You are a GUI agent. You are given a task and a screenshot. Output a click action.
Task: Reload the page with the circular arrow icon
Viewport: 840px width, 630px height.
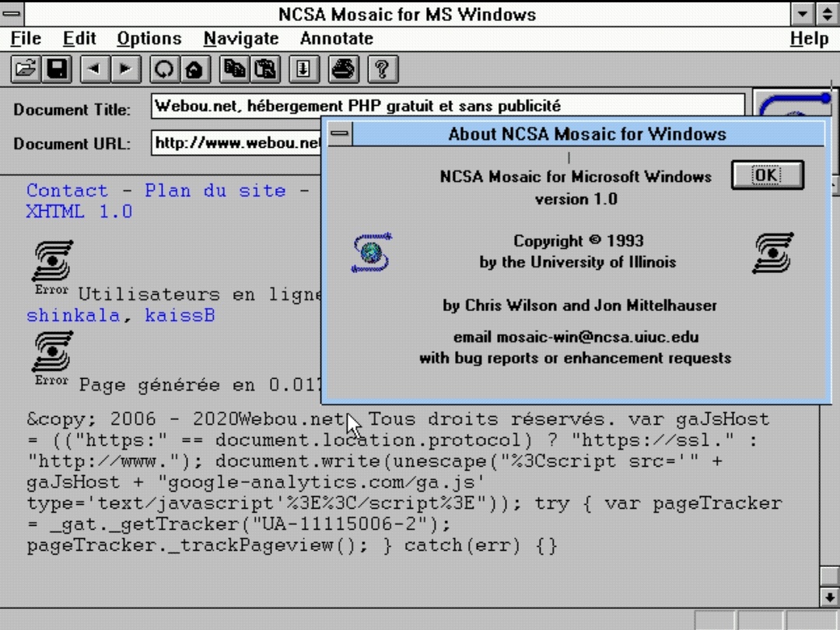164,69
